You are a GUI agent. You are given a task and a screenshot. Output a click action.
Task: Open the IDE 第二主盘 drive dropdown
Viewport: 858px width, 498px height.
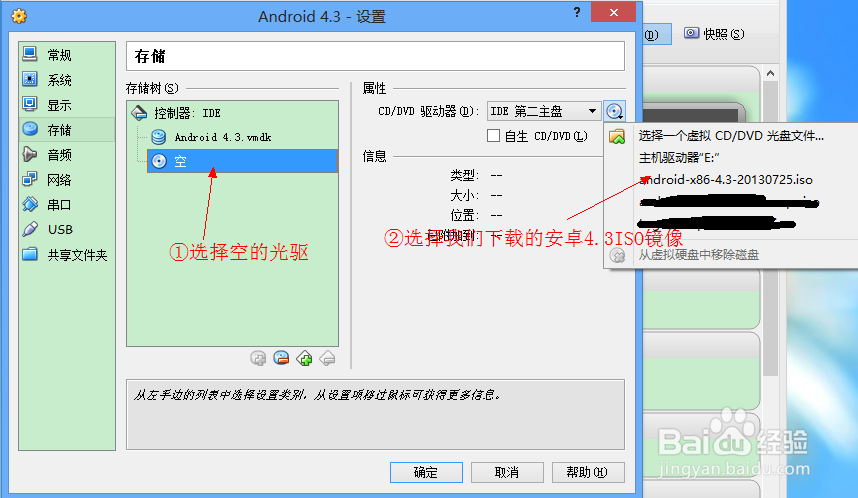click(x=544, y=111)
